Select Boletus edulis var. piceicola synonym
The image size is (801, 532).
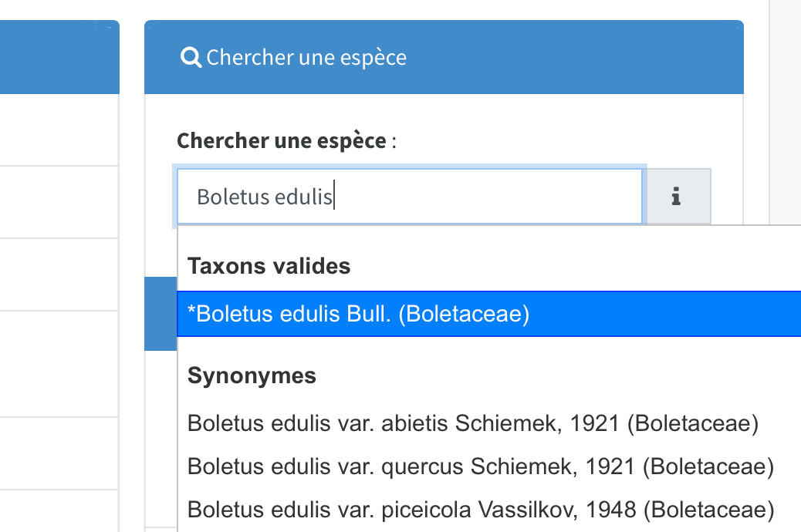click(481, 510)
